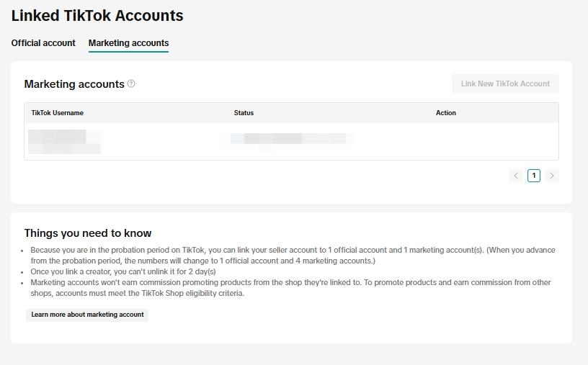Click the Linked TikTok Accounts page title
Screen dimensions: 588x365
[x=97, y=15]
